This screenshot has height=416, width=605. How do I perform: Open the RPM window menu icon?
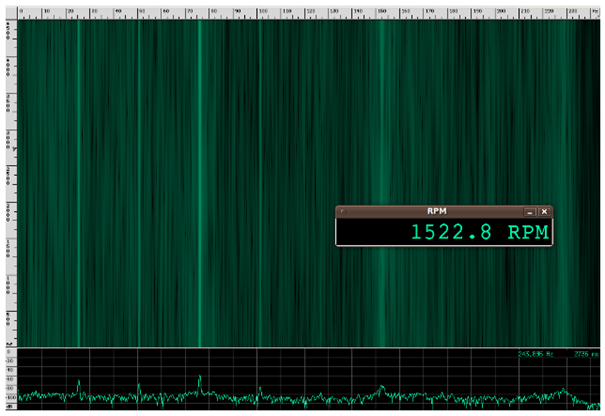pos(342,212)
